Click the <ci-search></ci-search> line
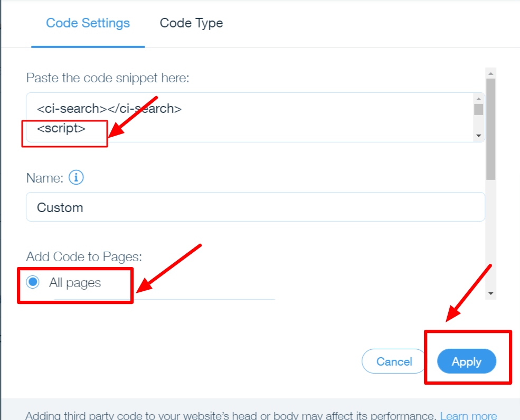 coord(109,108)
